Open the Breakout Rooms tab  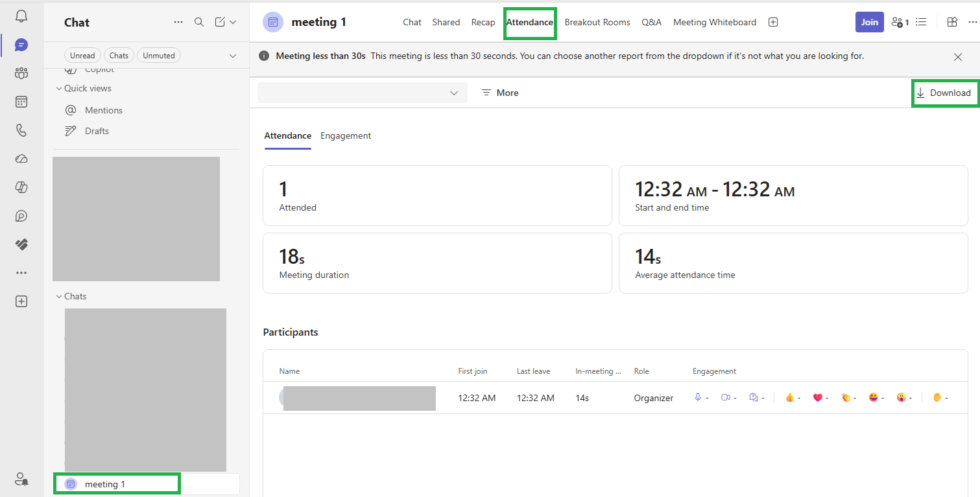click(597, 22)
